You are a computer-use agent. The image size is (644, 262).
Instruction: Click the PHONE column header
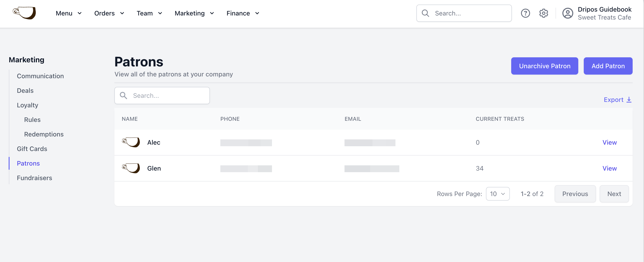coord(230,119)
